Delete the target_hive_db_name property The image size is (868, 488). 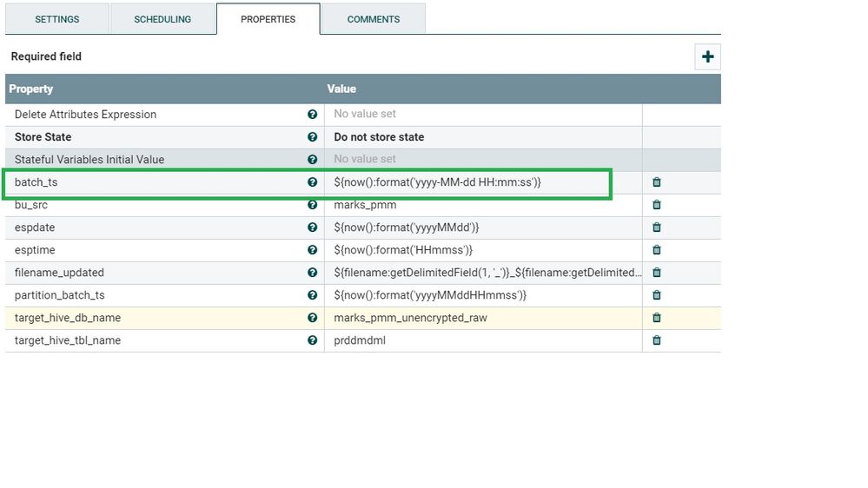pos(657,318)
